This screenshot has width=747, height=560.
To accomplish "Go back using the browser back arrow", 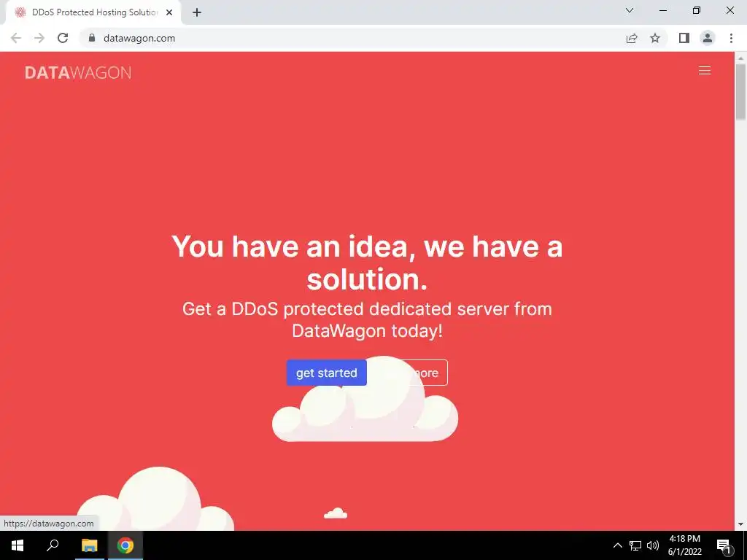I will 16,38.
